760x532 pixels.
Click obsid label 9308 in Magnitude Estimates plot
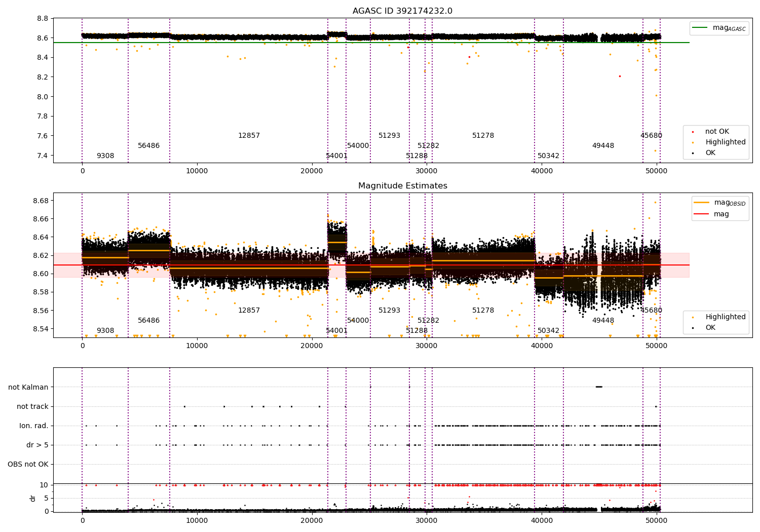click(105, 331)
